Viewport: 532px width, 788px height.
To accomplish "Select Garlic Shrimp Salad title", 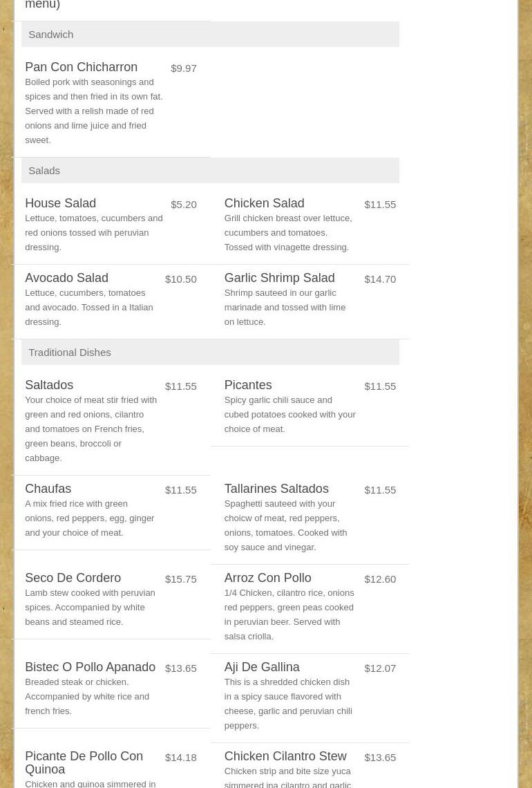I will point(279,278).
